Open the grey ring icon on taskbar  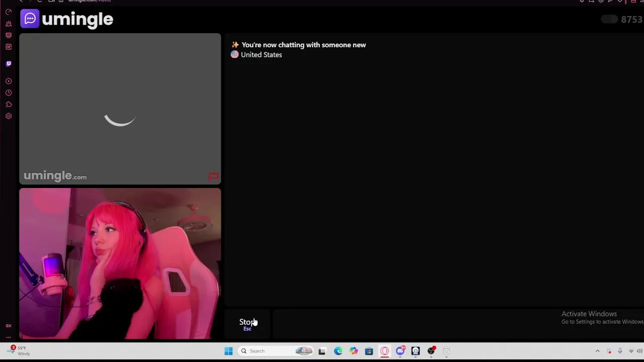tap(446, 351)
